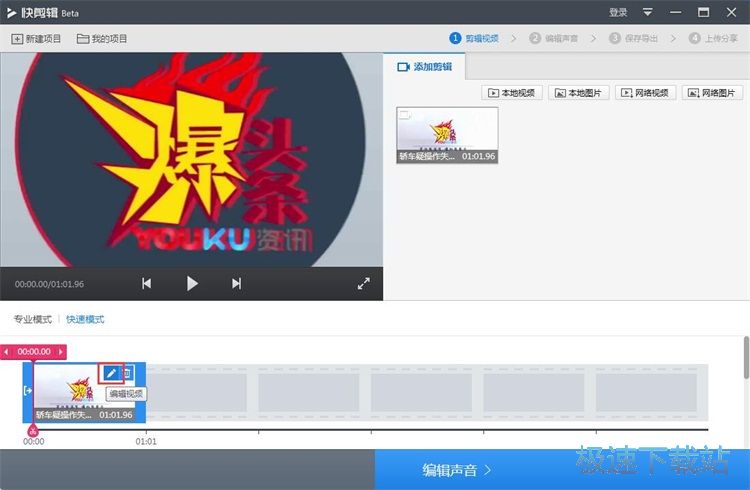Toggle checkbox on media library clip thumbnail
The height and width of the screenshot is (490, 750).
[x=405, y=115]
